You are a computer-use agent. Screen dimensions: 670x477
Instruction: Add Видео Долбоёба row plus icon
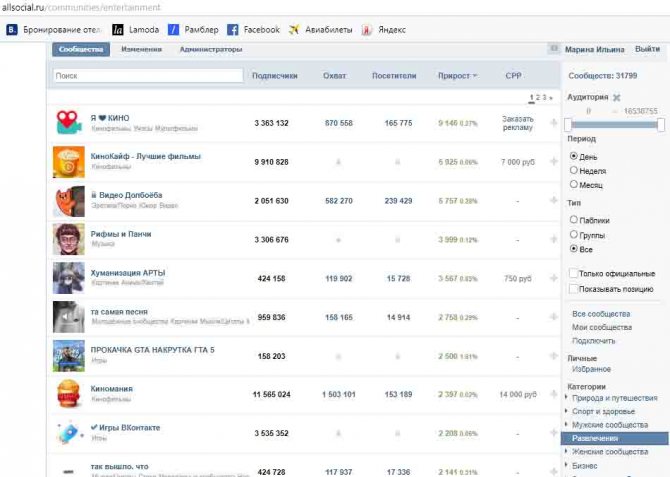[553, 200]
